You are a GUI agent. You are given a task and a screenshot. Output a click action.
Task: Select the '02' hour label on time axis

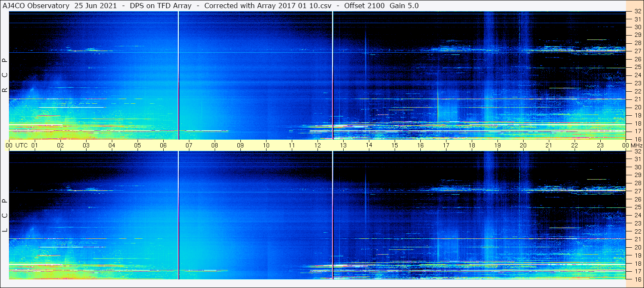[x=60, y=145]
